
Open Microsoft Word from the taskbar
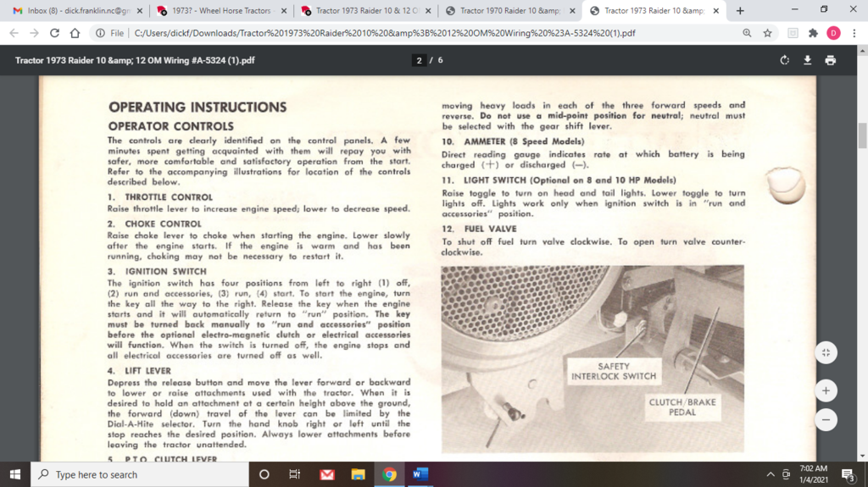[x=420, y=474]
